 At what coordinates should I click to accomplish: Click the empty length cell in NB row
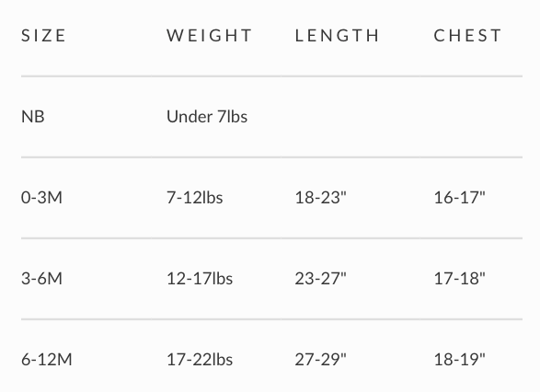pyautogui.click(x=350, y=117)
